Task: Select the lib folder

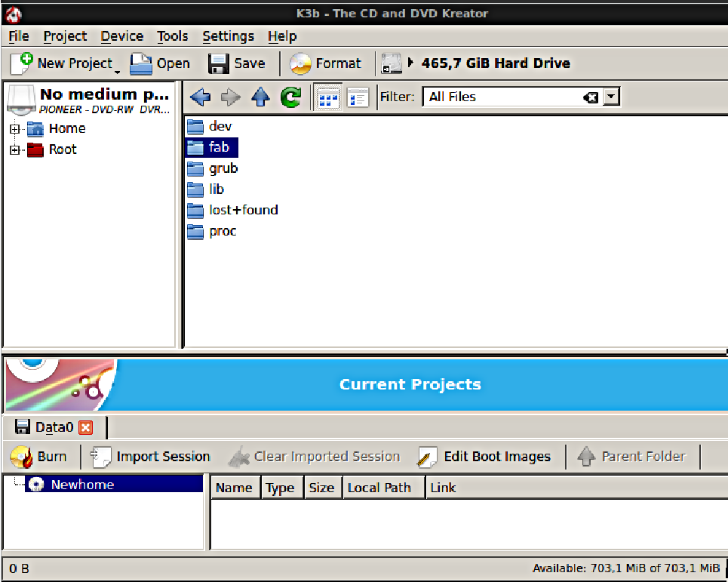Action: (x=206, y=189)
